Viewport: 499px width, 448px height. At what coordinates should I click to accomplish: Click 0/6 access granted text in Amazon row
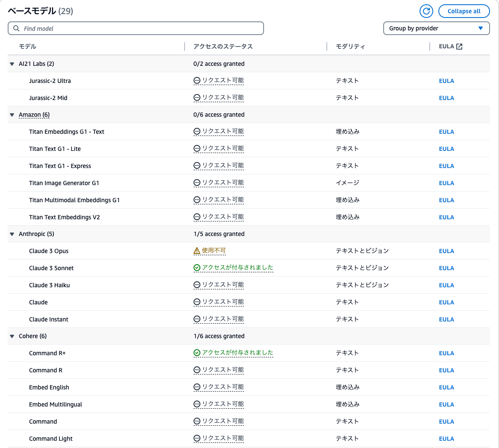click(219, 115)
